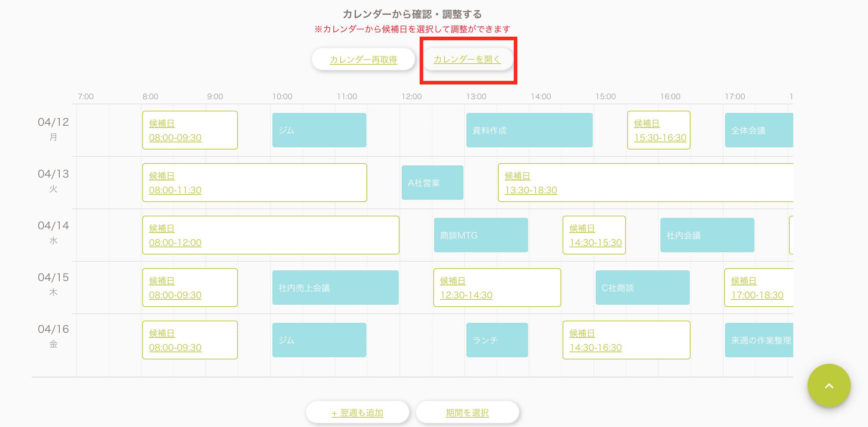The height and width of the screenshot is (427, 868).
Task: Click the ランチ event on 04/16
Action: (497, 340)
